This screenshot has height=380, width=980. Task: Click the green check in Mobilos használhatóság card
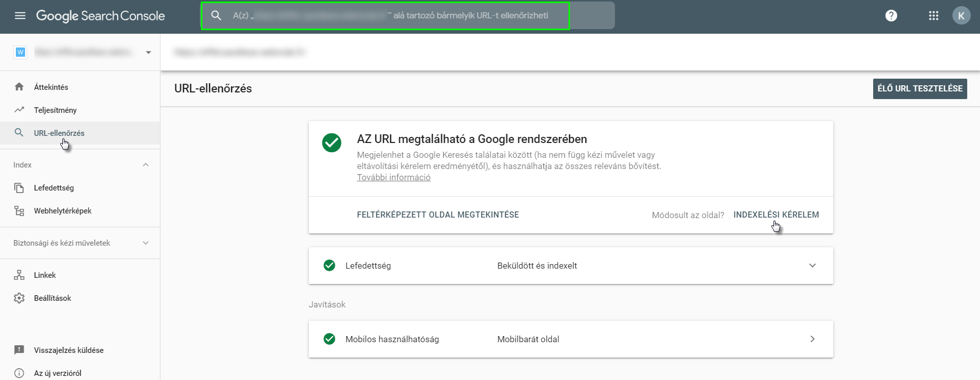(330, 339)
